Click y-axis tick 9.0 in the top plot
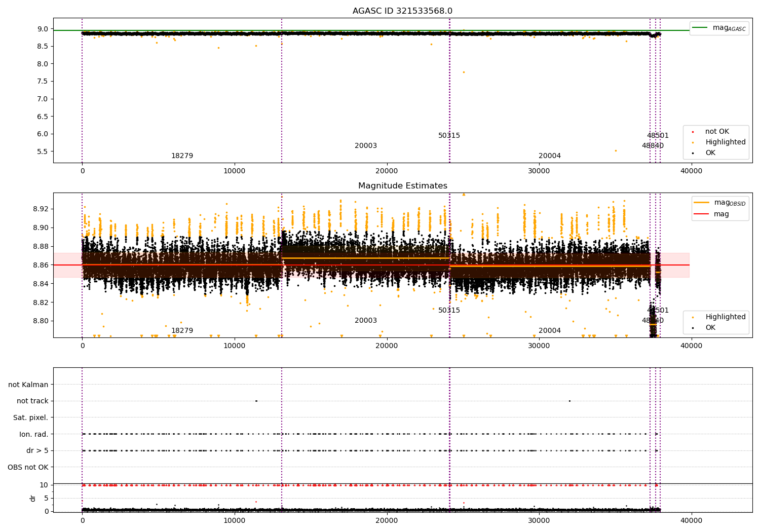This screenshot has width=760, height=532. click(x=43, y=29)
